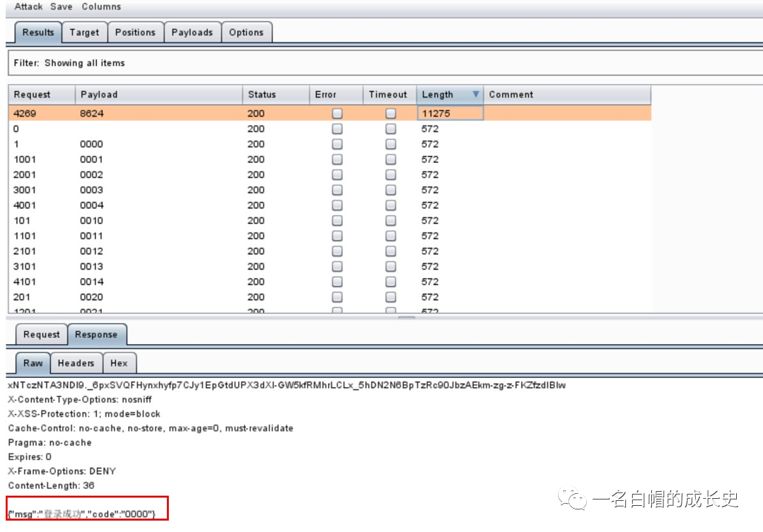Viewport: 763px width, 532px height.
Task: Switch to the Options tab
Action: (246, 32)
